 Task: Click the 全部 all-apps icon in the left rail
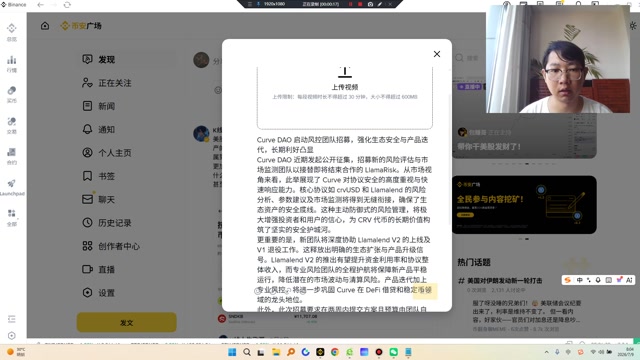(x=11, y=213)
